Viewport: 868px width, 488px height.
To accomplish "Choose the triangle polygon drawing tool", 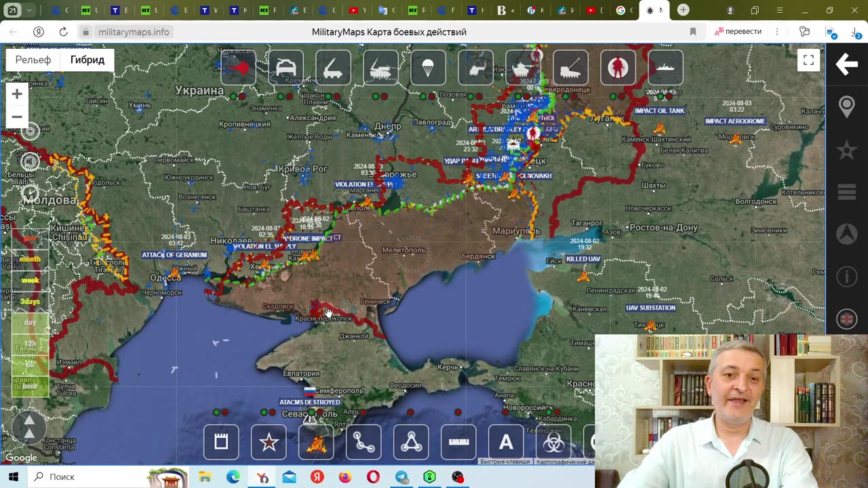I will pos(411,442).
